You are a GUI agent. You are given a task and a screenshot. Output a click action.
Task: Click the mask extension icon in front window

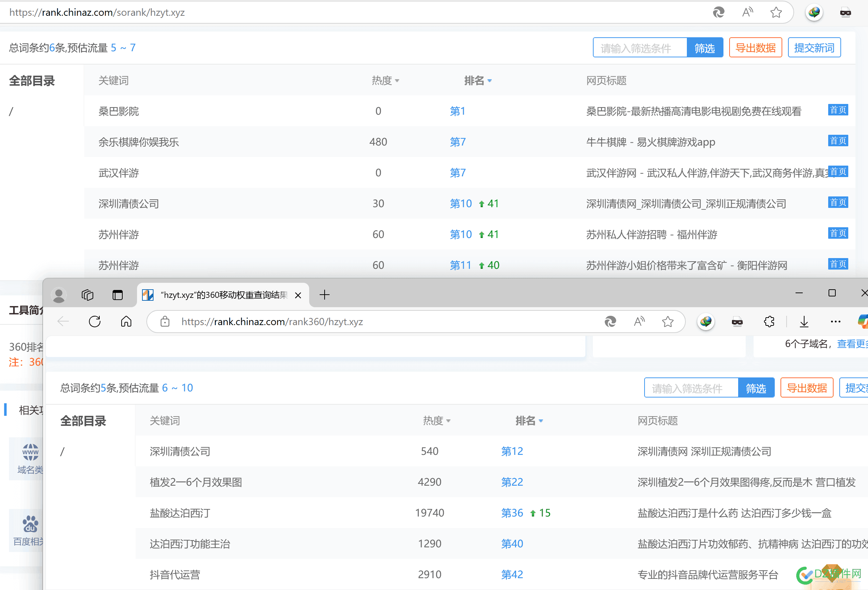[x=737, y=322]
